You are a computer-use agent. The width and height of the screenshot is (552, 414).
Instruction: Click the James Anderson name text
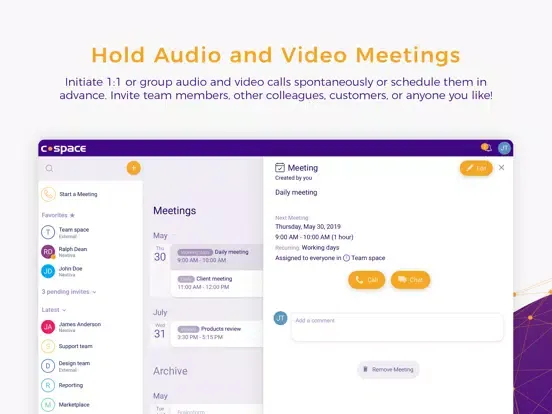pyautogui.click(x=80, y=324)
